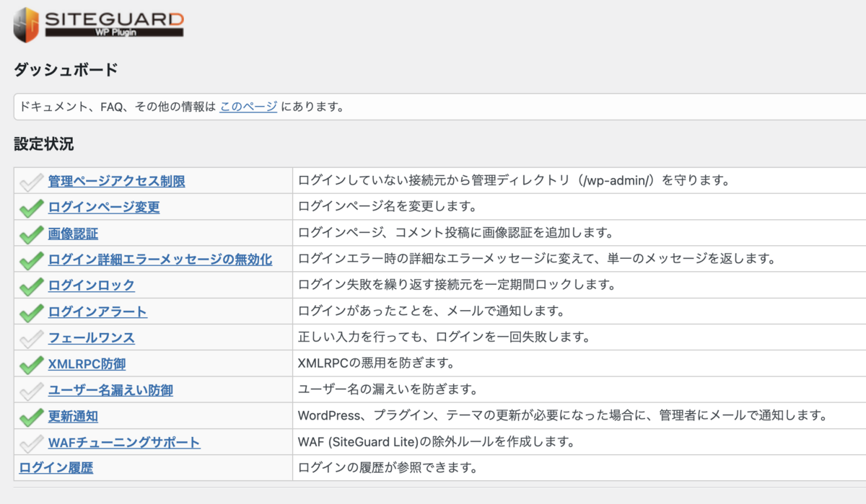Click green checkmark beside 画像認証
866x504 pixels.
[31, 234]
